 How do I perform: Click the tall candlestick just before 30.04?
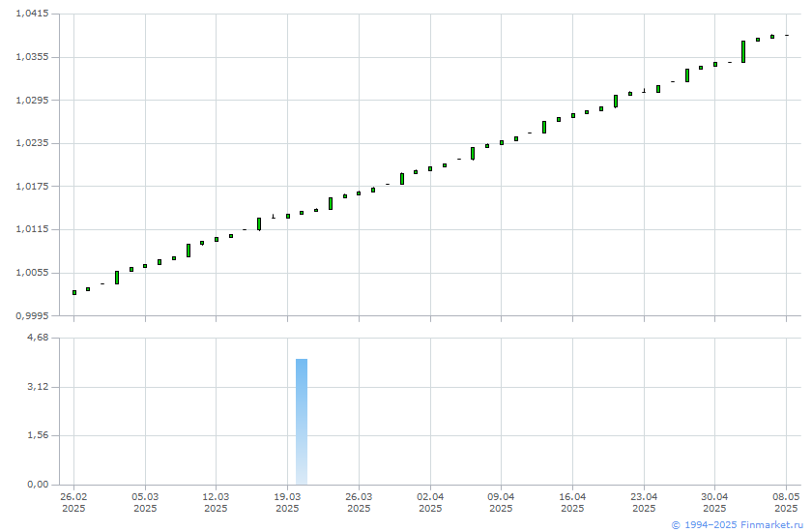click(x=687, y=75)
